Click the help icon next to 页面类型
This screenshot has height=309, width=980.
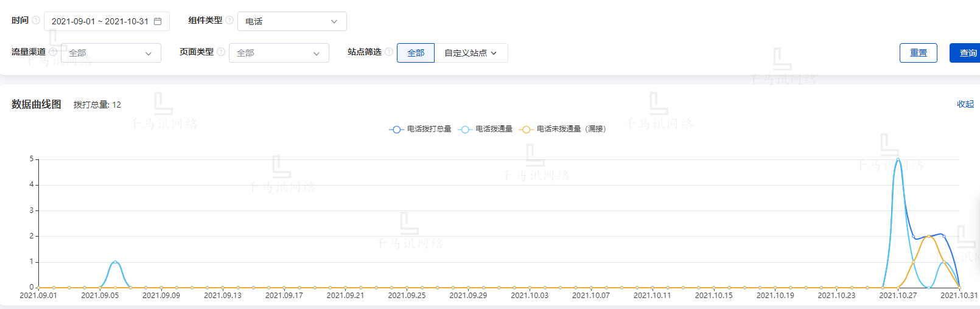coord(221,52)
